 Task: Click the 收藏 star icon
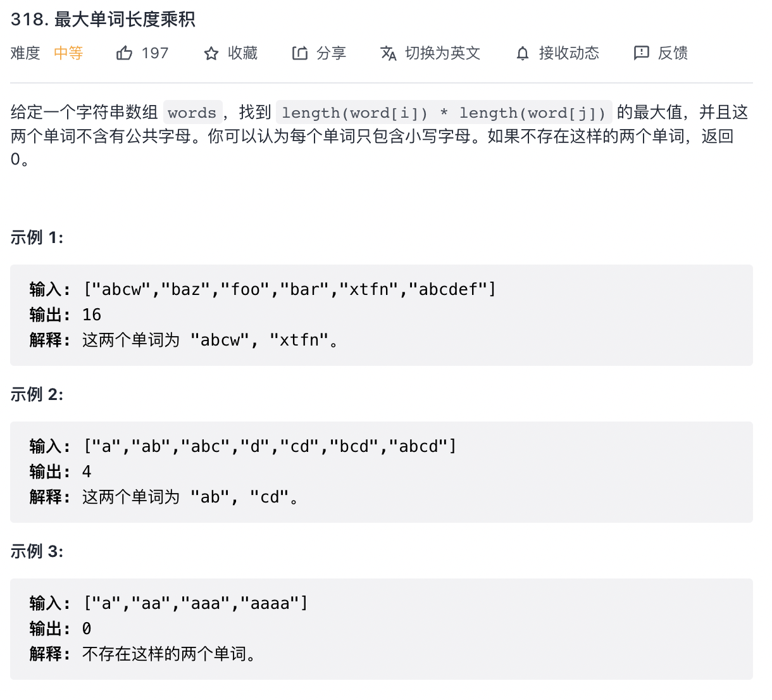(211, 53)
